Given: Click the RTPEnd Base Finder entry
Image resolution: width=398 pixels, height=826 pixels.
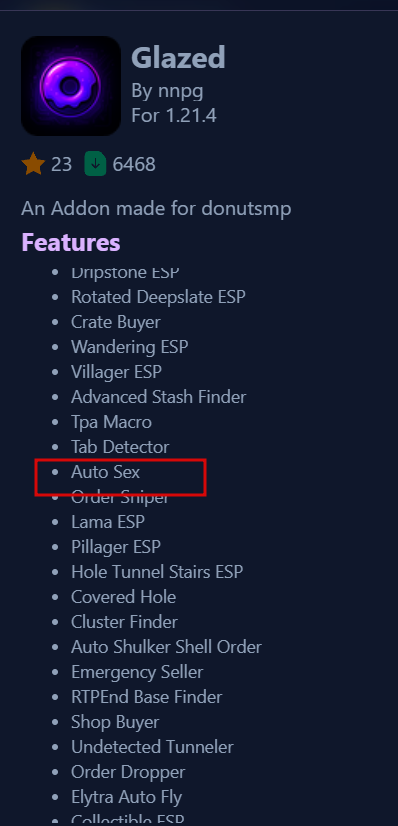Looking at the screenshot, I should (146, 697).
